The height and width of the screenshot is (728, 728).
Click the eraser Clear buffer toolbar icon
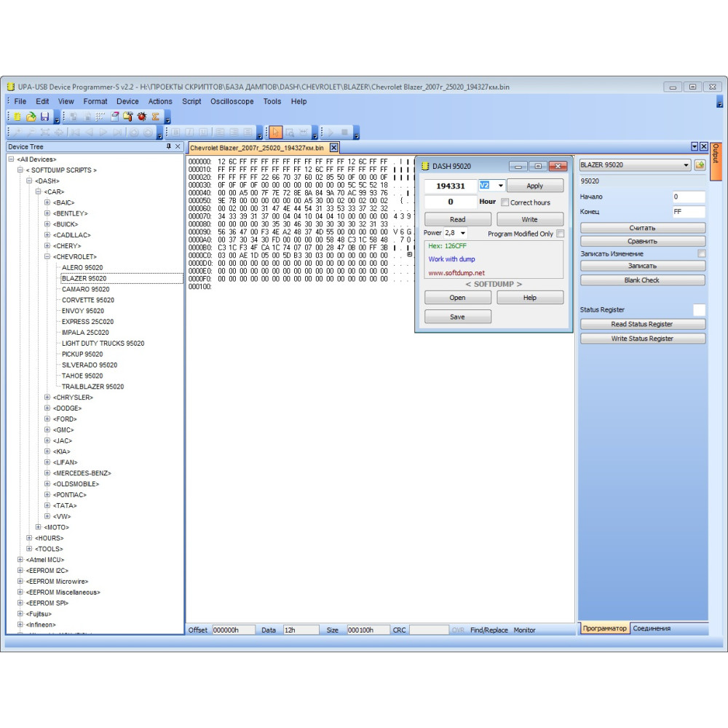point(115,117)
